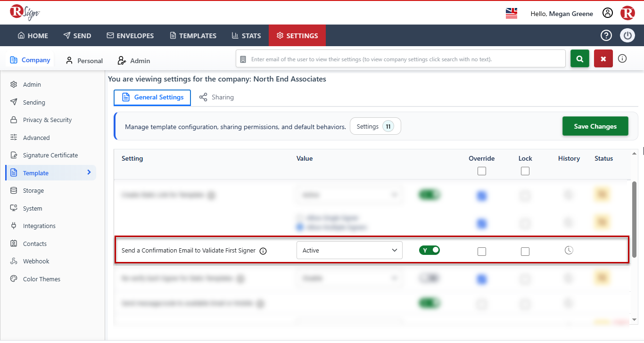Viewport: 644px width, 343px height.
Task: Click the language flag icon
Action: point(512,13)
